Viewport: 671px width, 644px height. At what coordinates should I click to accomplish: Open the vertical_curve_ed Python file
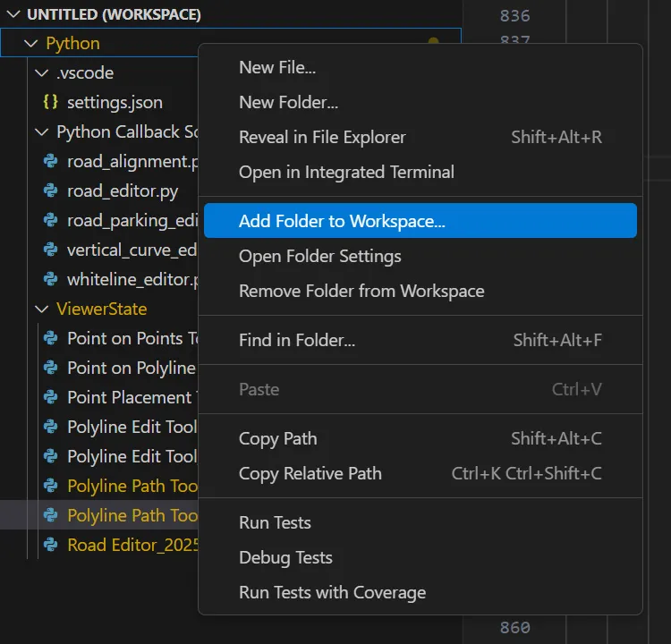[x=132, y=250]
